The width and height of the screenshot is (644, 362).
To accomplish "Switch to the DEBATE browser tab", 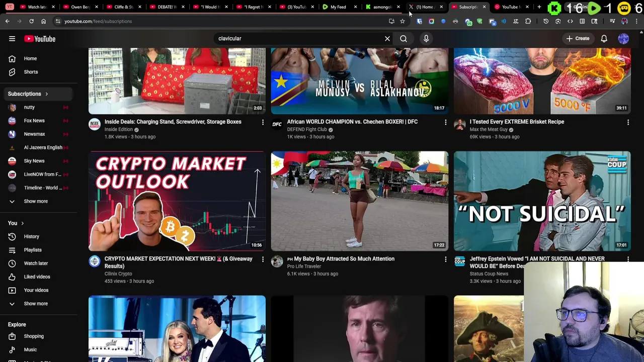I will [167, 7].
